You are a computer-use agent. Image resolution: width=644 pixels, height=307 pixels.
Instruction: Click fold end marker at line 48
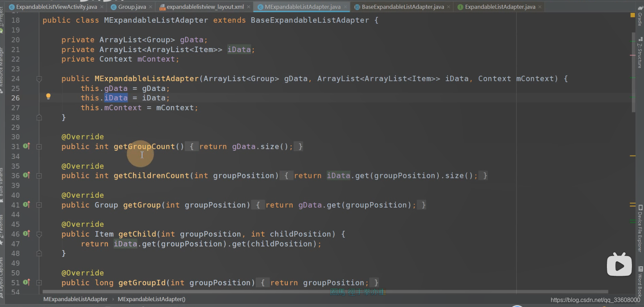39,253
